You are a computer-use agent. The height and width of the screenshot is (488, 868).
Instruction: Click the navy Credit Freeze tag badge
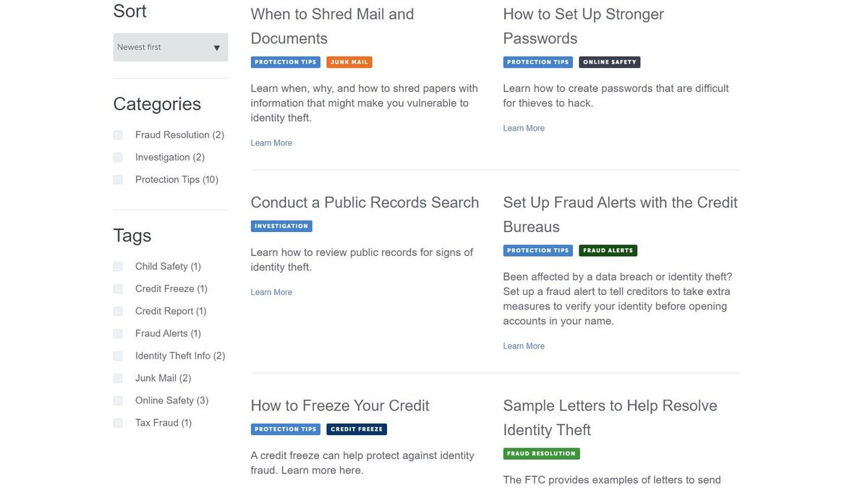[357, 429]
